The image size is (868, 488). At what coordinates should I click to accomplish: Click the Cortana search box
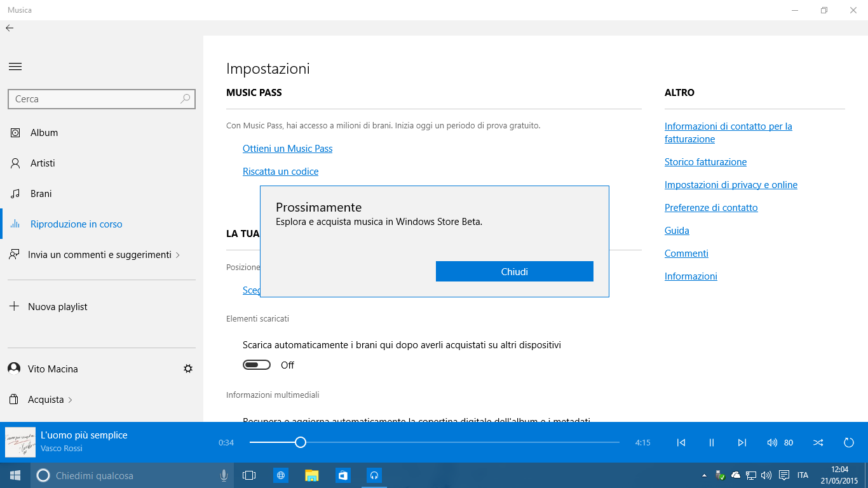tap(132, 475)
